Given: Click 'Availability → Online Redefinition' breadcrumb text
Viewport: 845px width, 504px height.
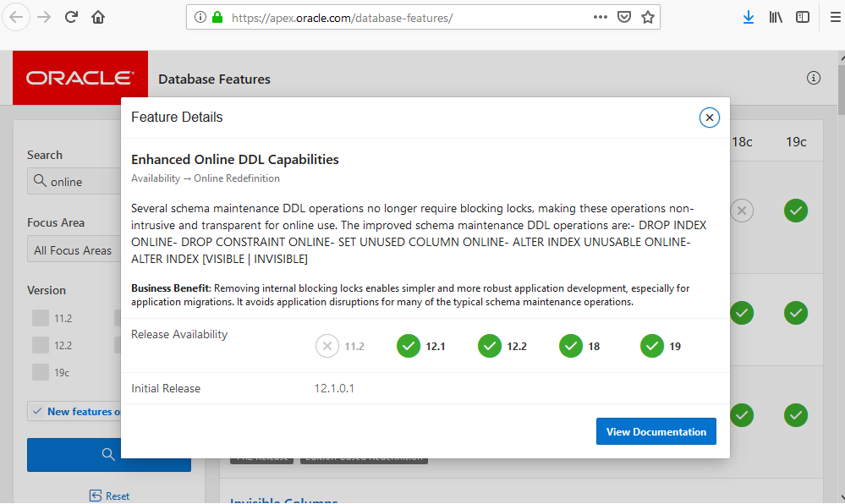Looking at the screenshot, I should pyautogui.click(x=206, y=178).
